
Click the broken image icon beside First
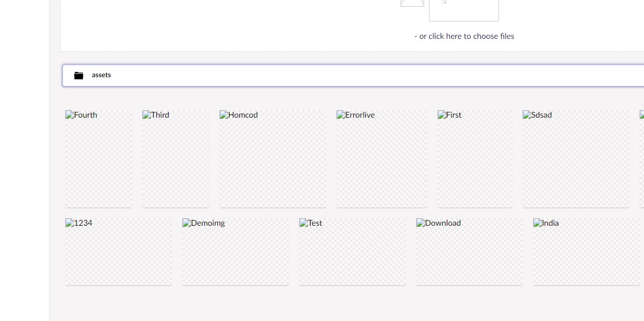point(442,115)
